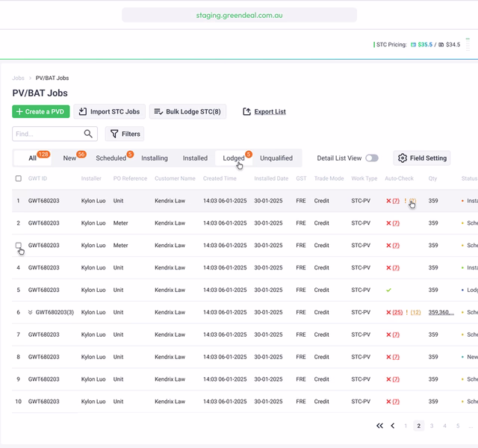Tick the checkbox for row 3
The height and width of the screenshot is (448, 478).
(x=19, y=245)
